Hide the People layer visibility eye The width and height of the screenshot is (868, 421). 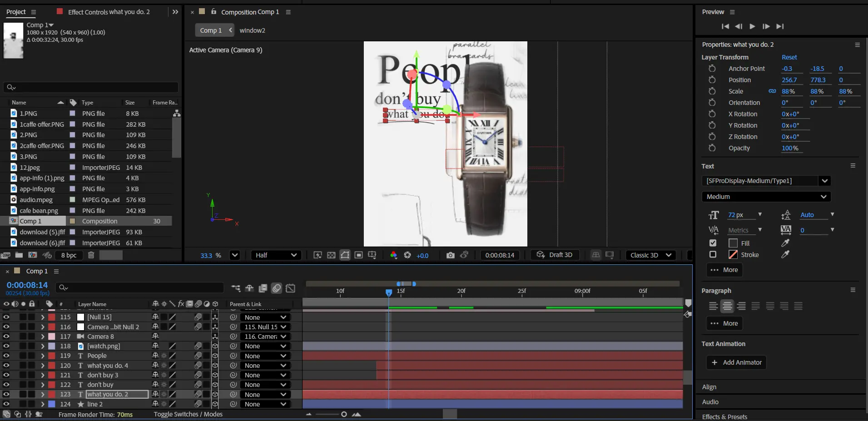click(x=6, y=356)
